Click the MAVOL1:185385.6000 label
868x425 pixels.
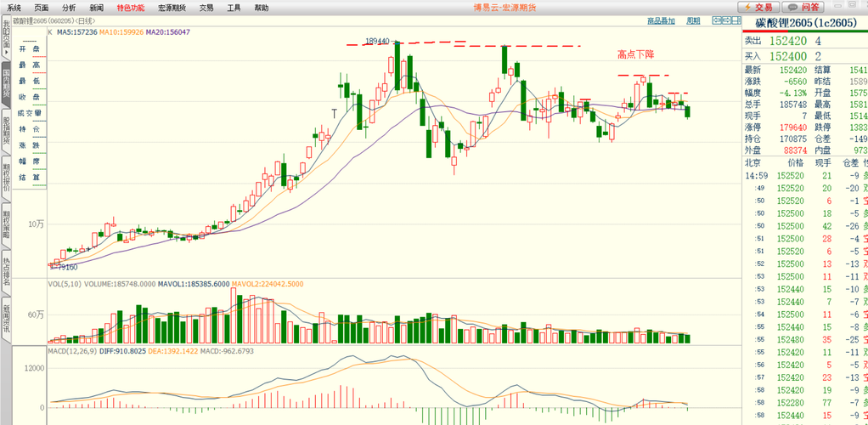pos(193,284)
